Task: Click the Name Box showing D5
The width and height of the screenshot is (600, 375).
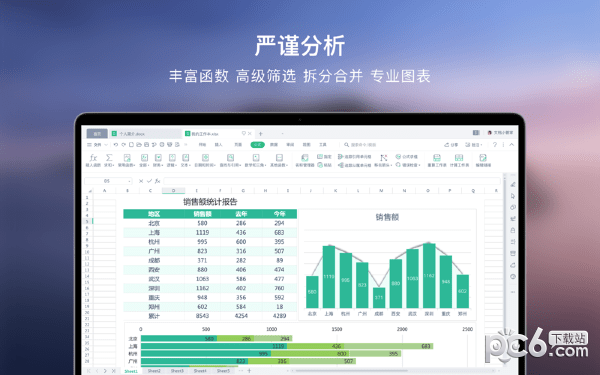Action: coord(107,181)
